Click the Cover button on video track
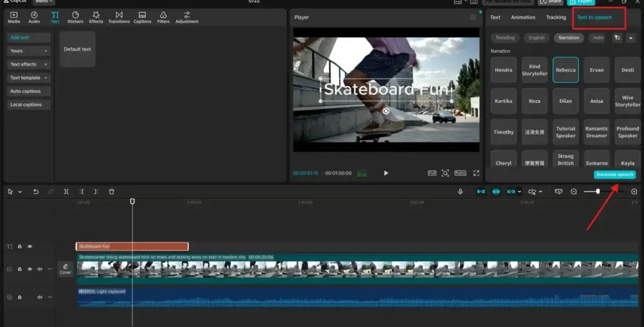 coord(65,269)
